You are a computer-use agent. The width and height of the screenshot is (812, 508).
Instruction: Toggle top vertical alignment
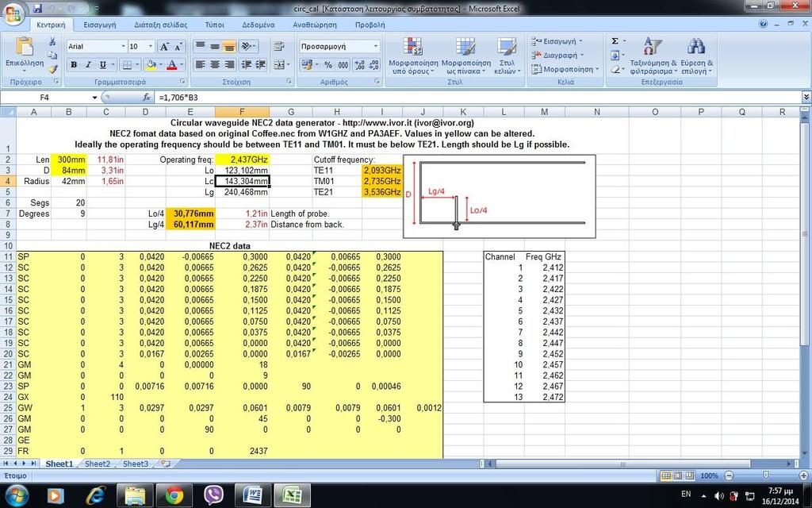(200, 46)
